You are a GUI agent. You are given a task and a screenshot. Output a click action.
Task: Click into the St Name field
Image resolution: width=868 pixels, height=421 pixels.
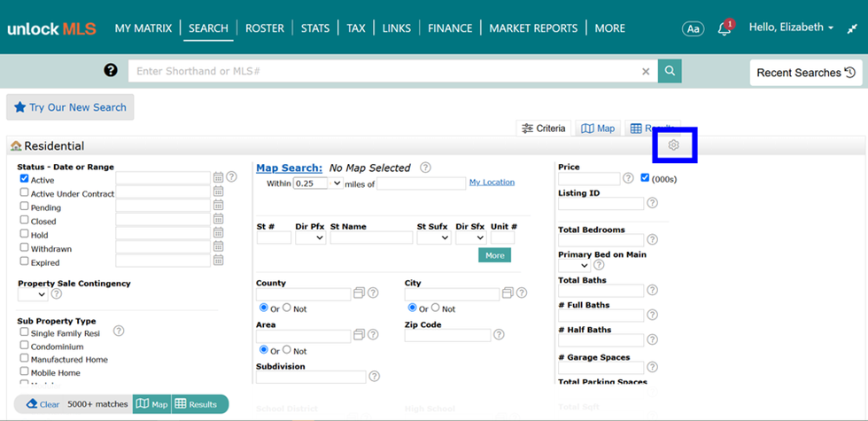coord(371,238)
